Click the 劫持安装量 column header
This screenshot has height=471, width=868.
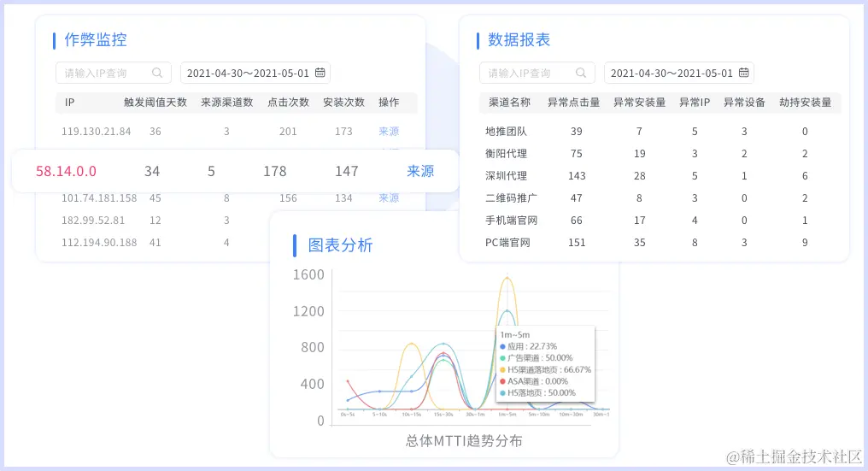[x=806, y=102]
